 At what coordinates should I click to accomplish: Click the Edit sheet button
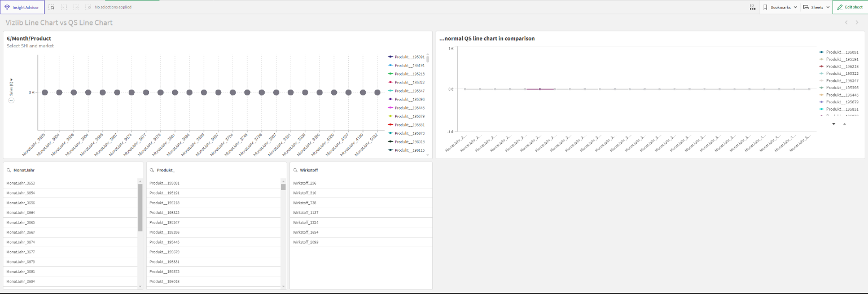850,7
